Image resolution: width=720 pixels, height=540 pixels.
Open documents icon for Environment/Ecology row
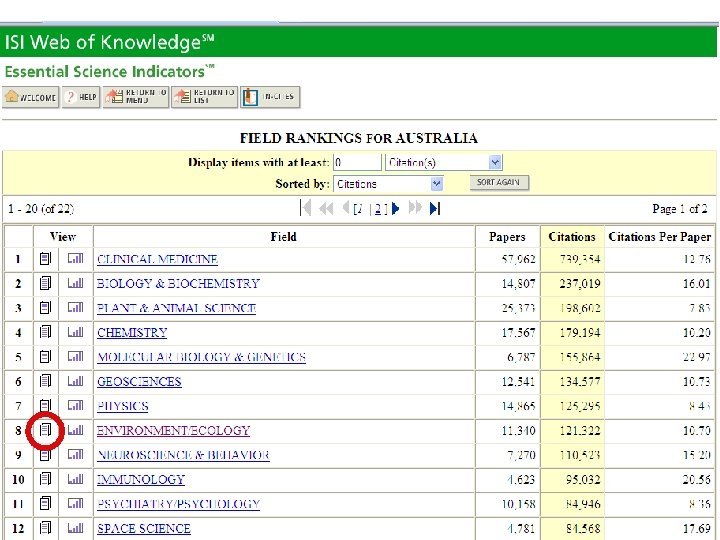(45, 430)
